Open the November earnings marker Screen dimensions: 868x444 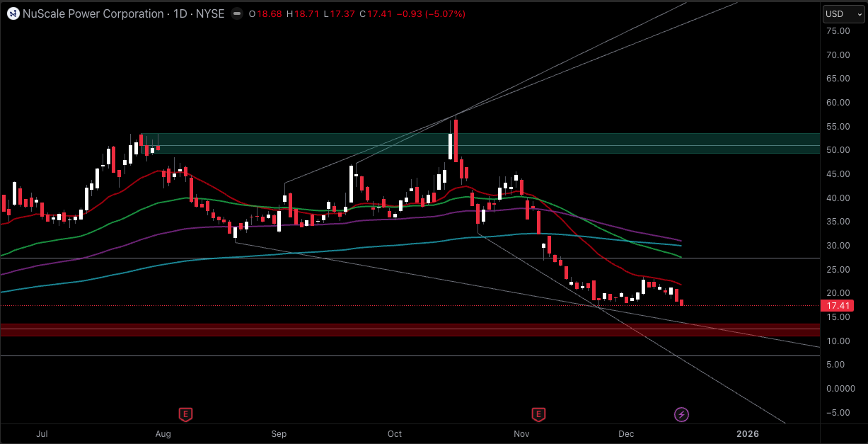[x=539, y=414]
